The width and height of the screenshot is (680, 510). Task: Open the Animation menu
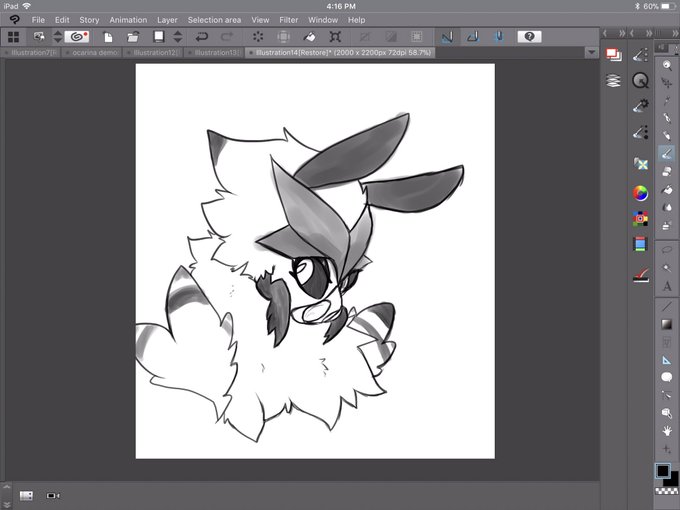coord(128,20)
